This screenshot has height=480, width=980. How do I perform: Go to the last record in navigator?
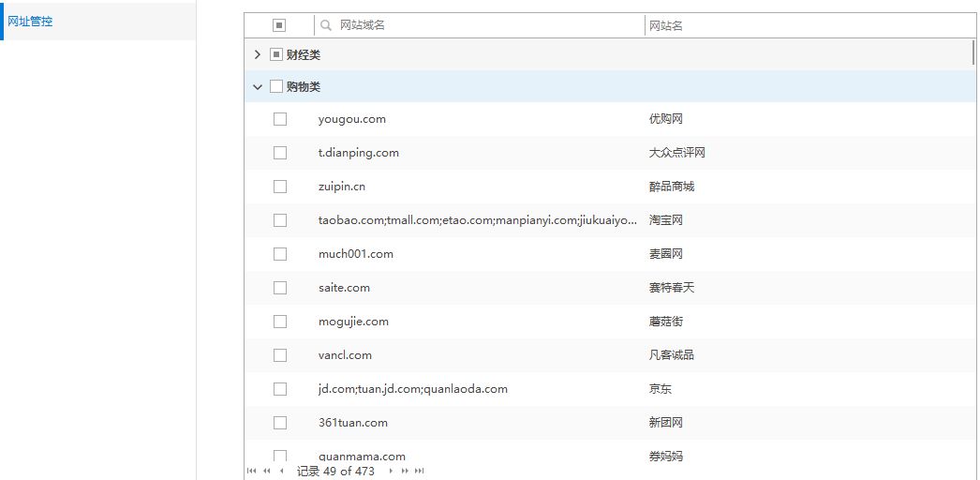pyautogui.click(x=420, y=471)
